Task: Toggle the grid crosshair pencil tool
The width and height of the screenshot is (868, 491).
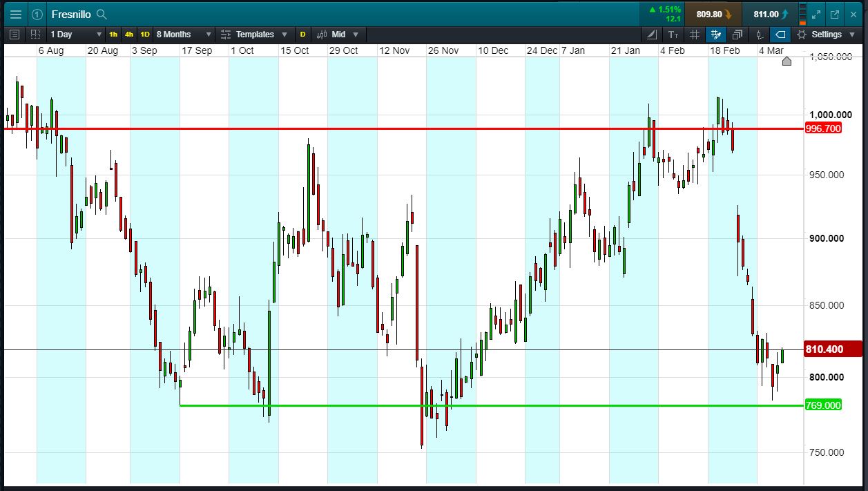Action: point(715,34)
